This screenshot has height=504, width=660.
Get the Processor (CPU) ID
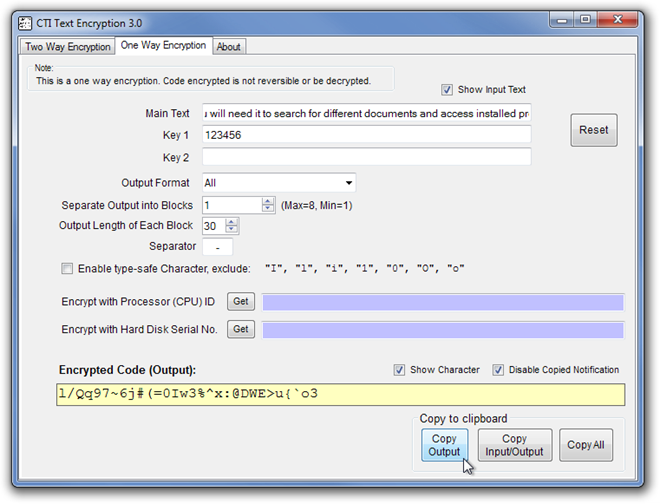[241, 301]
